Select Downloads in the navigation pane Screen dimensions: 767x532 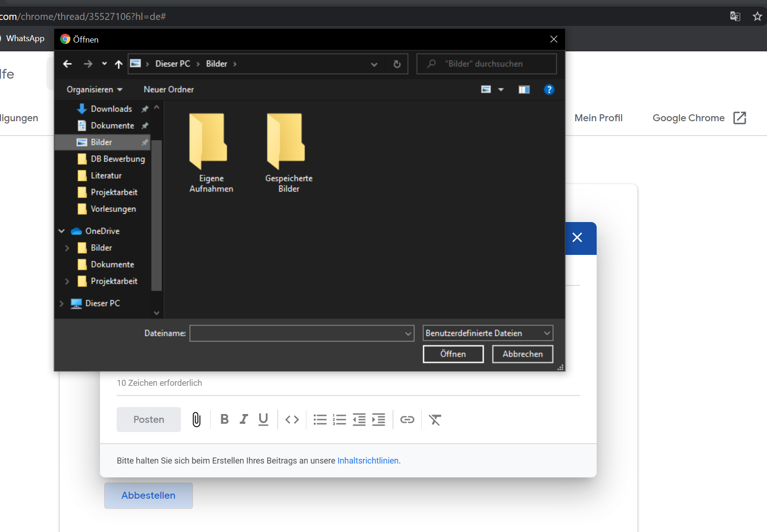[111, 109]
